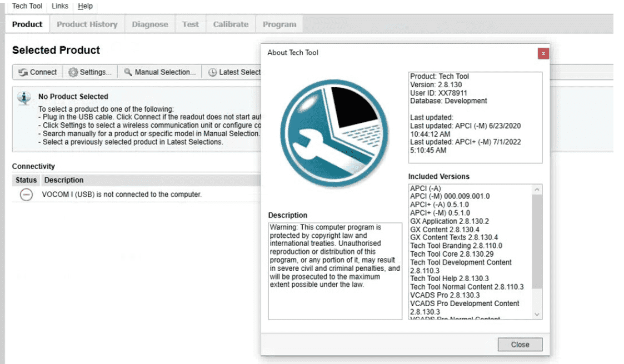Switch to the Program tab

point(279,24)
